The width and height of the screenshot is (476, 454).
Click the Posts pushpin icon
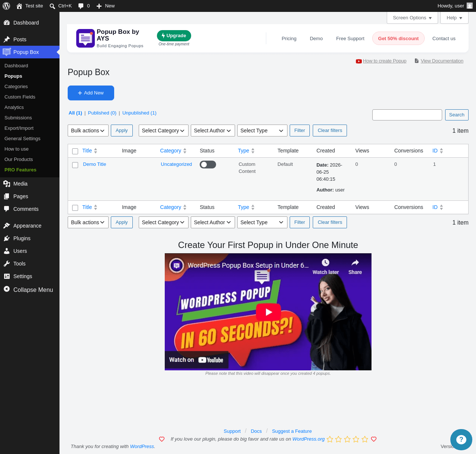7,39
